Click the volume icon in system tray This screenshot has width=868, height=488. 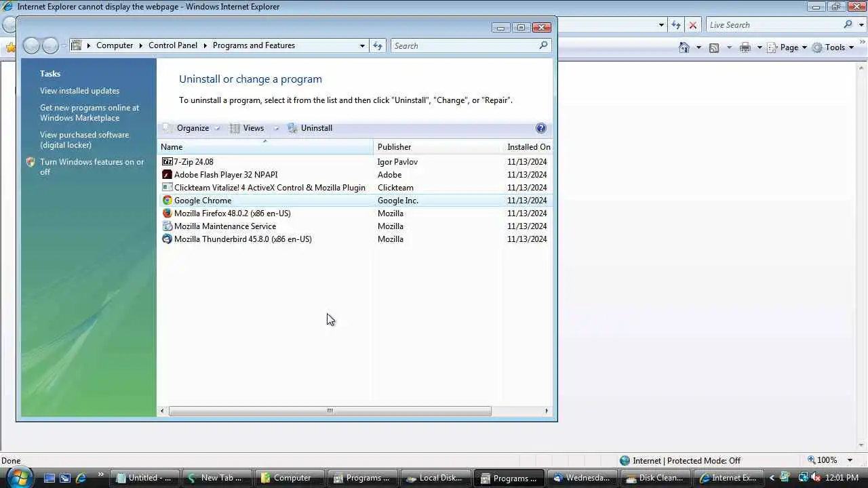click(816, 478)
